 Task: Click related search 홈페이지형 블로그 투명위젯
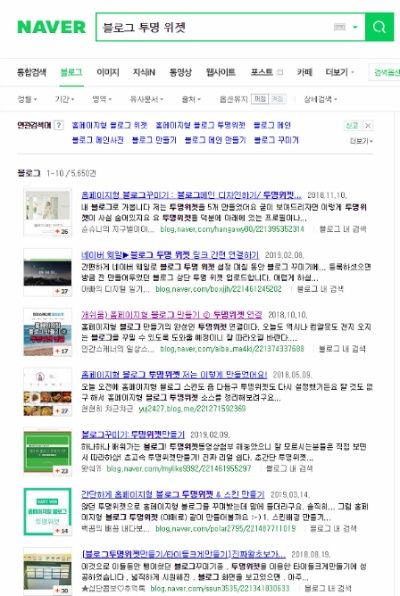click(x=200, y=125)
